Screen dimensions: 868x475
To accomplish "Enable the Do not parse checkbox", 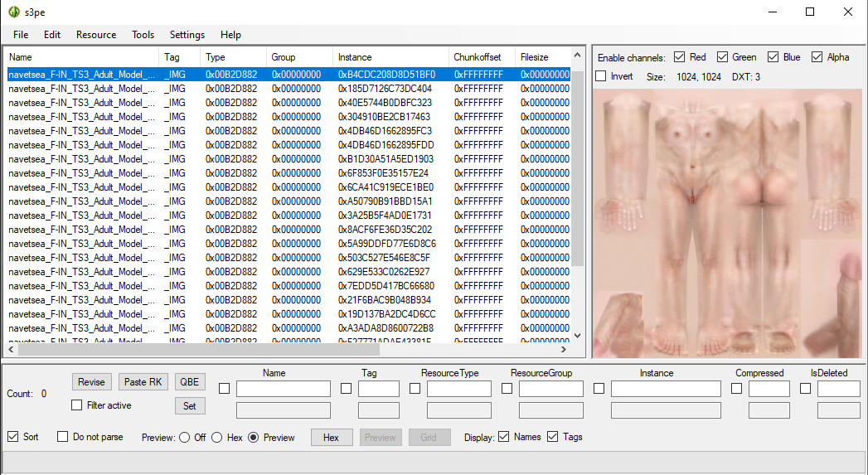I will pyautogui.click(x=62, y=437).
